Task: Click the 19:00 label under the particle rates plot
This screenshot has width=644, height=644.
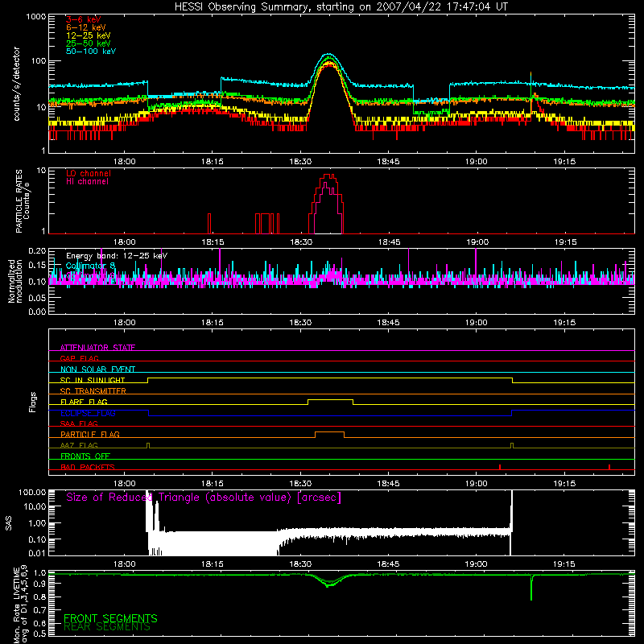Action: pyautogui.click(x=477, y=242)
